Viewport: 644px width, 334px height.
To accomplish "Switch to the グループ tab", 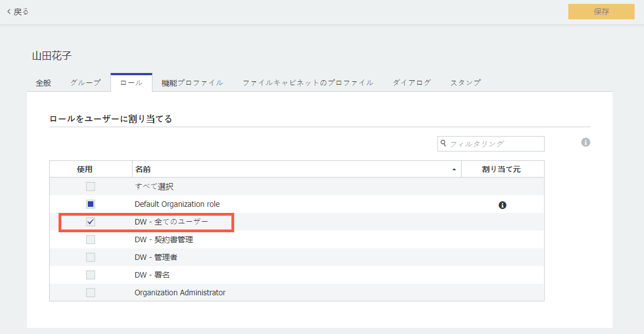I will 86,83.
